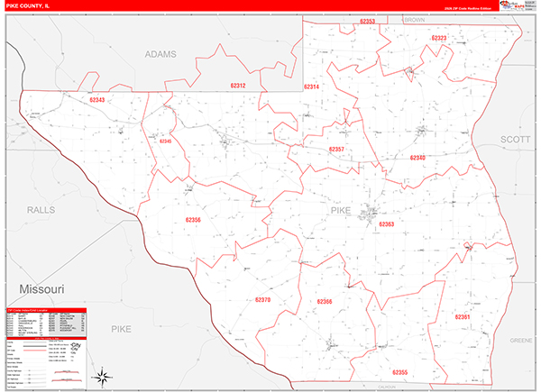Click the PIKE label below Missouri

point(121,329)
